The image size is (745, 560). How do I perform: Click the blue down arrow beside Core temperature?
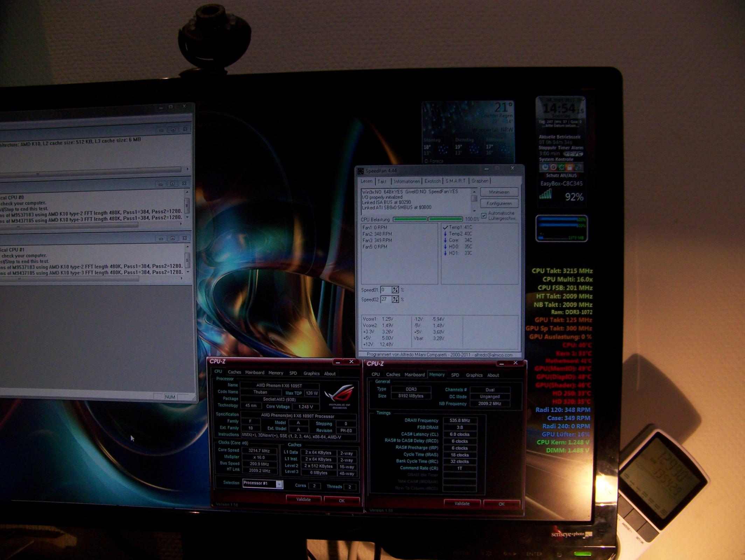(445, 240)
